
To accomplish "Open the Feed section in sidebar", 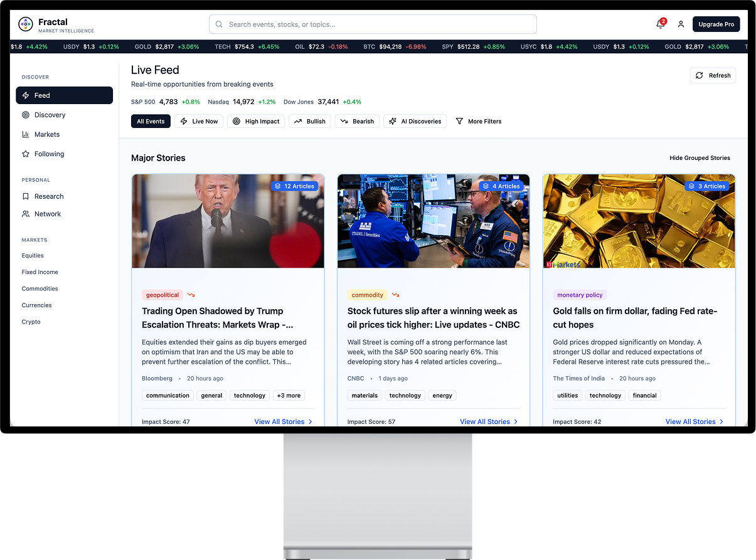I will coord(64,95).
